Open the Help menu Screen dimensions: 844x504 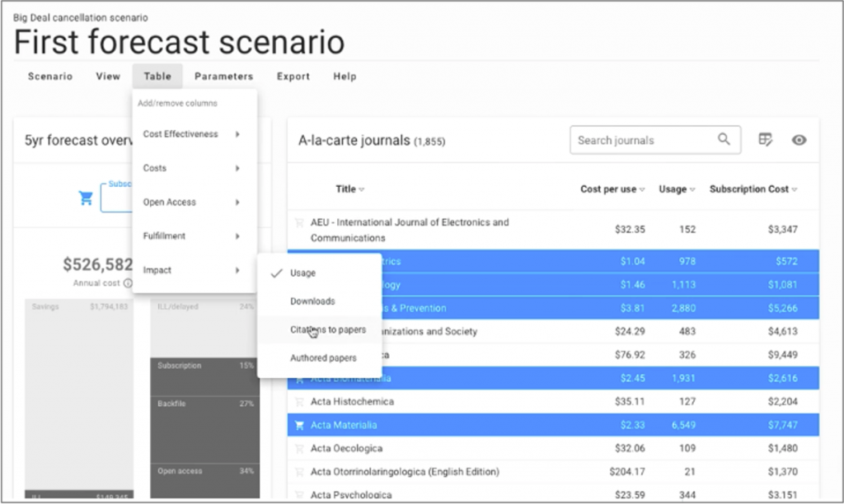345,77
